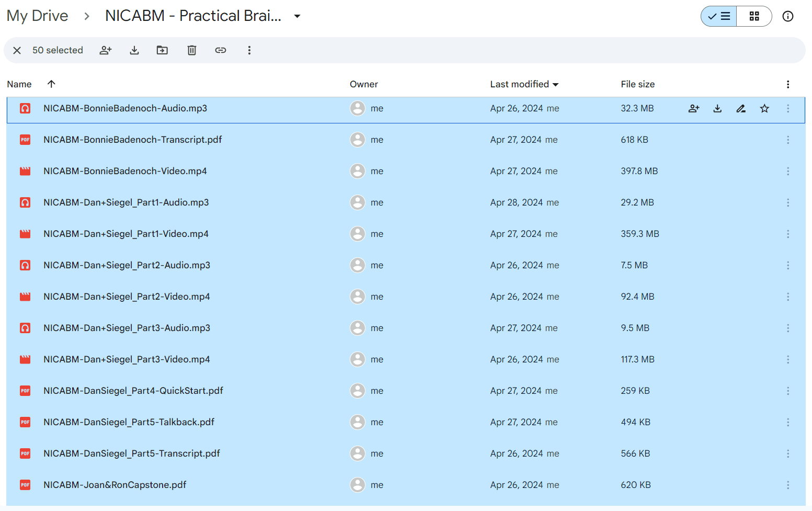Click the Owner column header

click(x=364, y=84)
